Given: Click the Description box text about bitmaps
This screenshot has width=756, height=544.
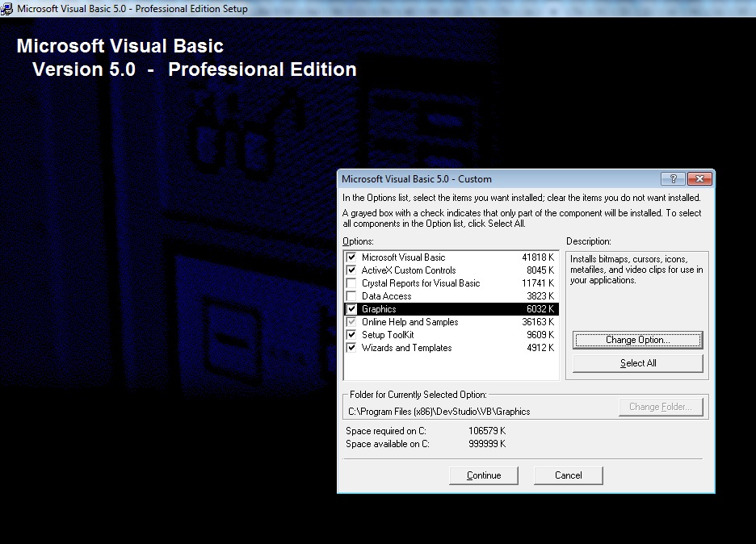Looking at the screenshot, I should [636, 270].
